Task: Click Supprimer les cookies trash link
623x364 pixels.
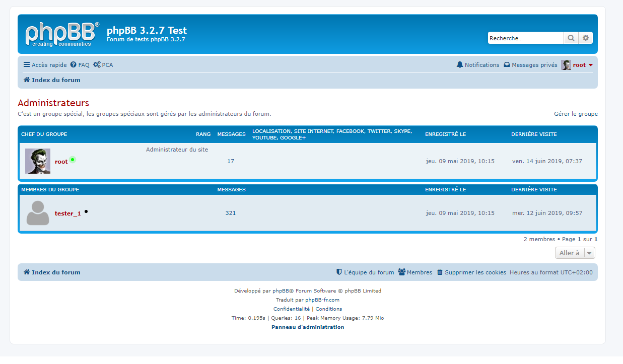Action: click(x=471, y=272)
